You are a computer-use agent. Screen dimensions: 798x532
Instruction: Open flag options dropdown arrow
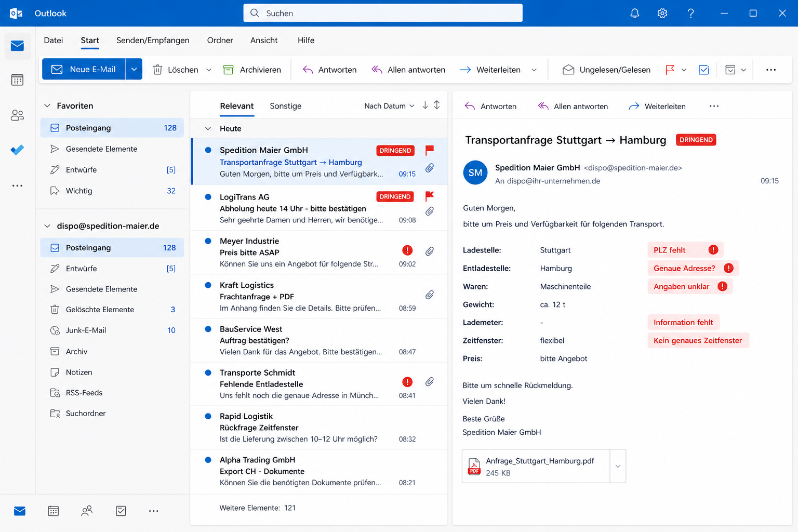684,70
